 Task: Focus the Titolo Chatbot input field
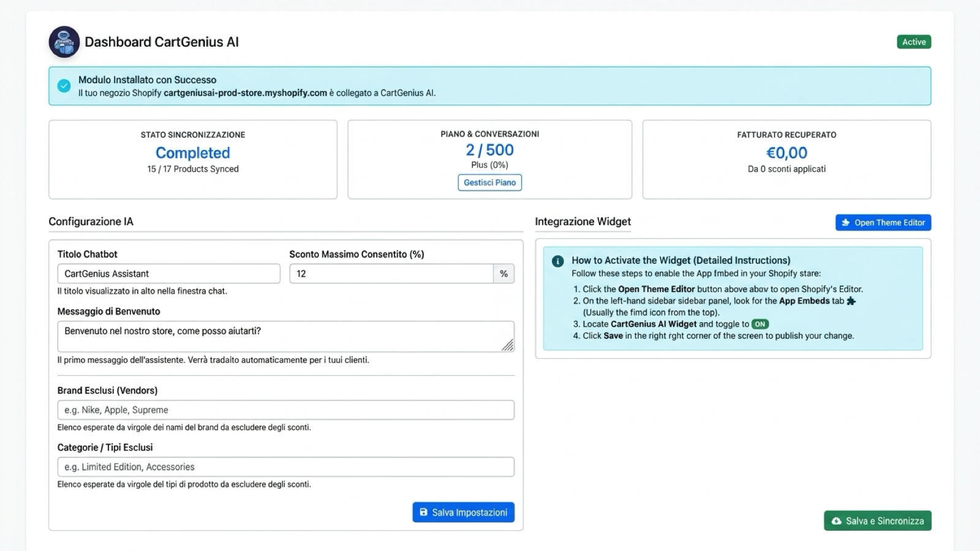[168, 274]
